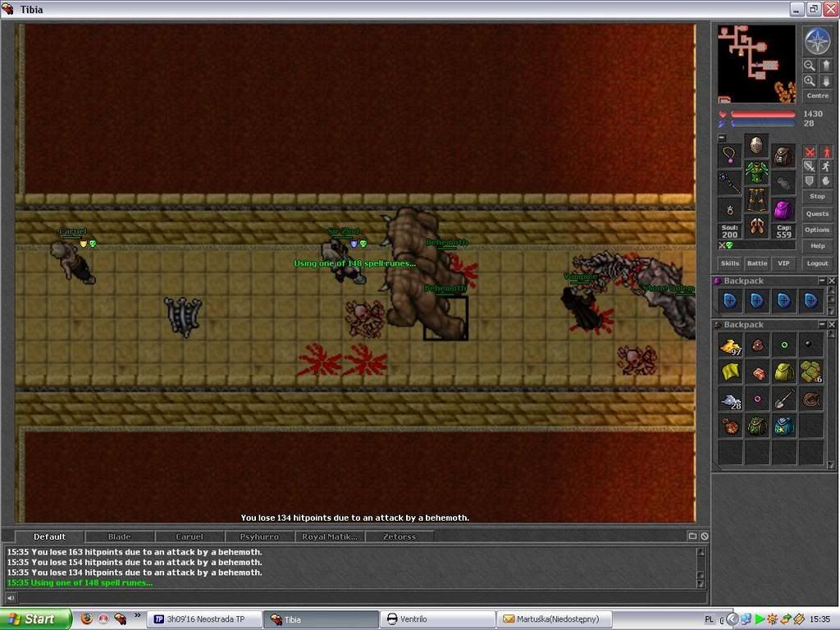The height and width of the screenshot is (630, 840).
Task: Click the chat text input field
Action: pyautogui.click(x=362, y=598)
